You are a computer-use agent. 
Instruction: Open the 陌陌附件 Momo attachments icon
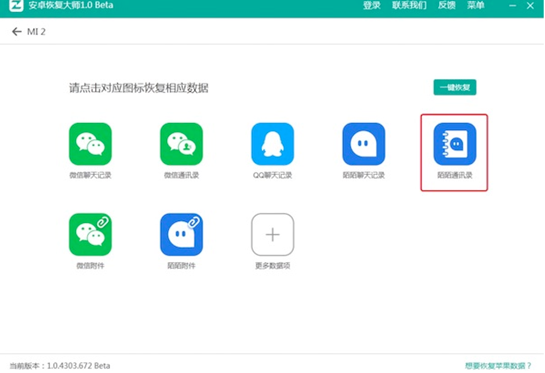(181, 234)
